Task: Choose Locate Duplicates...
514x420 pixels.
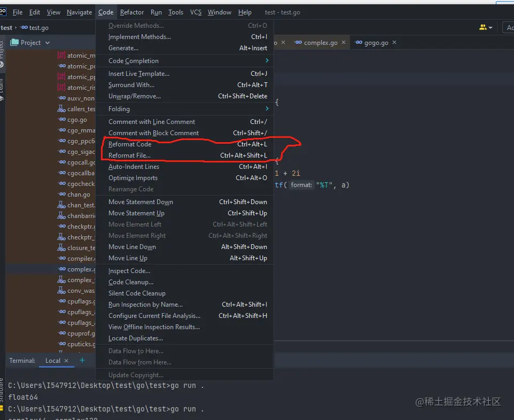Action: (185, 338)
